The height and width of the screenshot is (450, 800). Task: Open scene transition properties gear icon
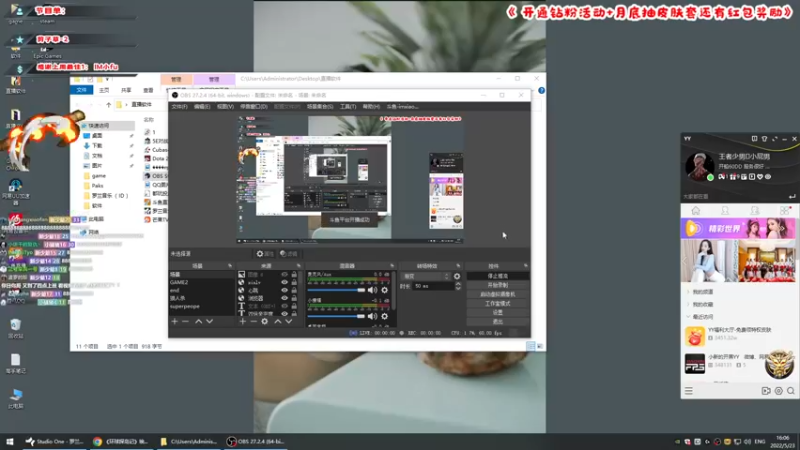pyautogui.click(x=457, y=277)
